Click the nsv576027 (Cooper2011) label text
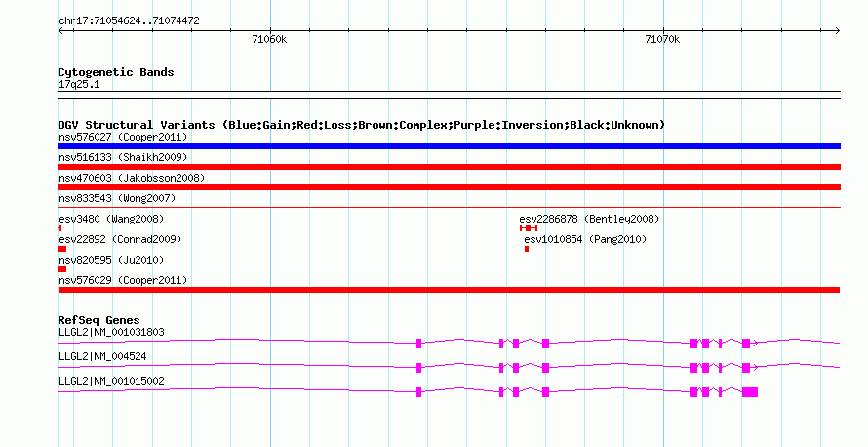Viewport: 868px width, 447px height. point(123,137)
